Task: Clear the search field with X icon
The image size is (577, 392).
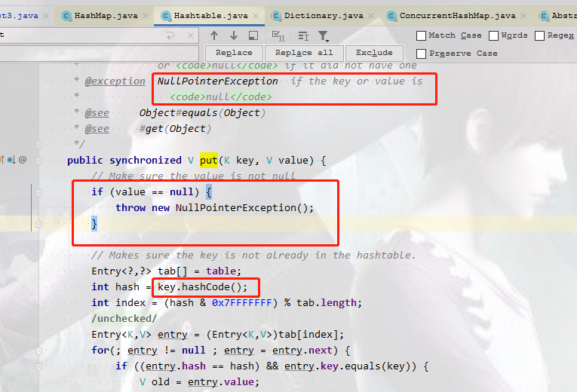Action: click(x=191, y=35)
